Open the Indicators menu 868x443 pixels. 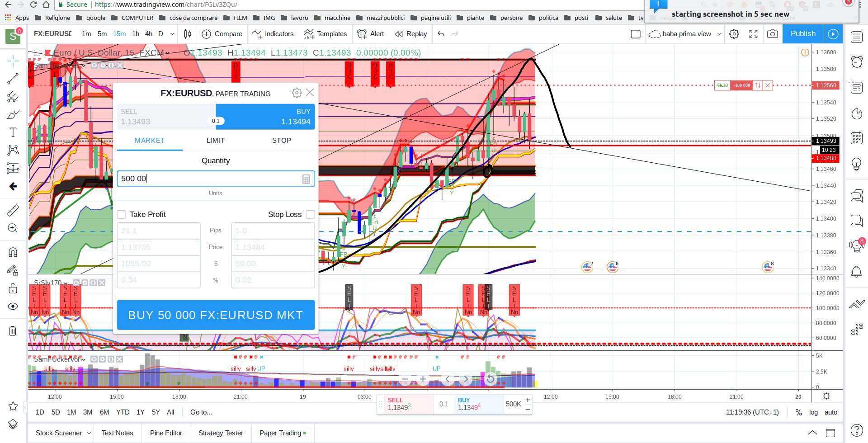click(273, 34)
